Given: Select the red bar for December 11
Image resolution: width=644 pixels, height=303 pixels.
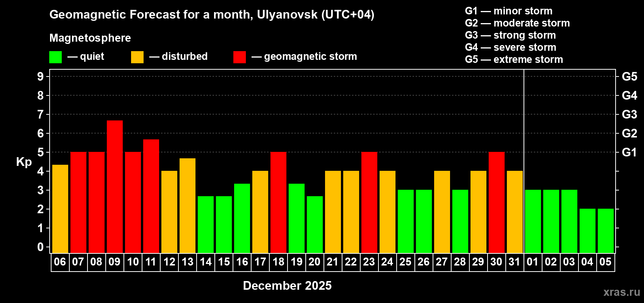Looking at the screenshot, I should tap(151, 196).
